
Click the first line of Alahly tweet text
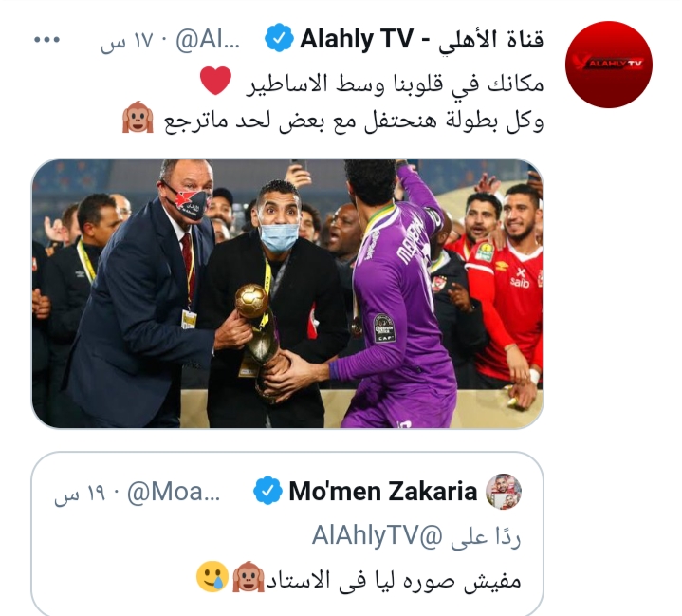click(x=395, y=84)
